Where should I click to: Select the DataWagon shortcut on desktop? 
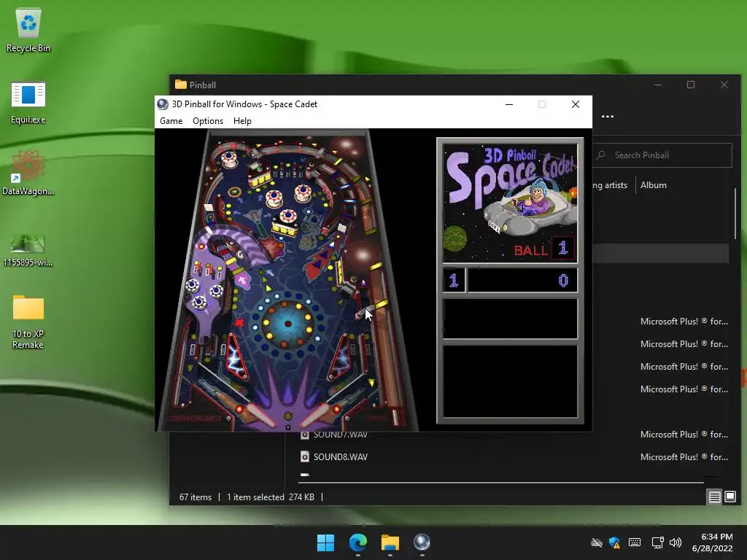coord(28,174)
